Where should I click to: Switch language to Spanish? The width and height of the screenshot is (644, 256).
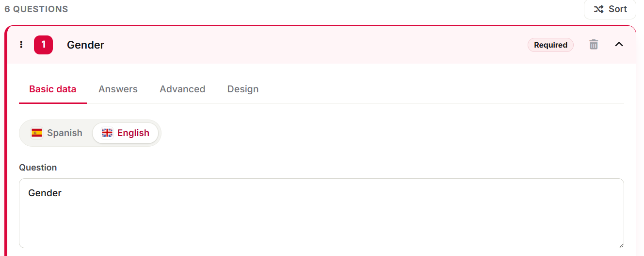point(57,133)
